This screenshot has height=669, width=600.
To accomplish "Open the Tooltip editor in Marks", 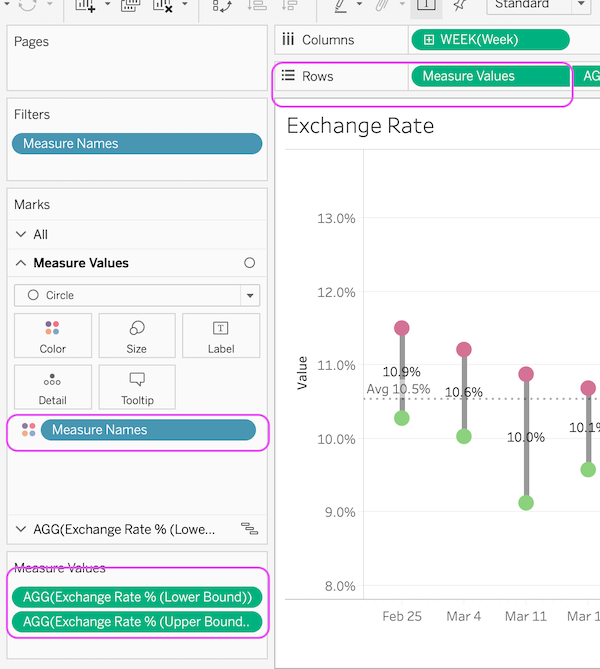I will pyautogui.click(x=137, y=388).
